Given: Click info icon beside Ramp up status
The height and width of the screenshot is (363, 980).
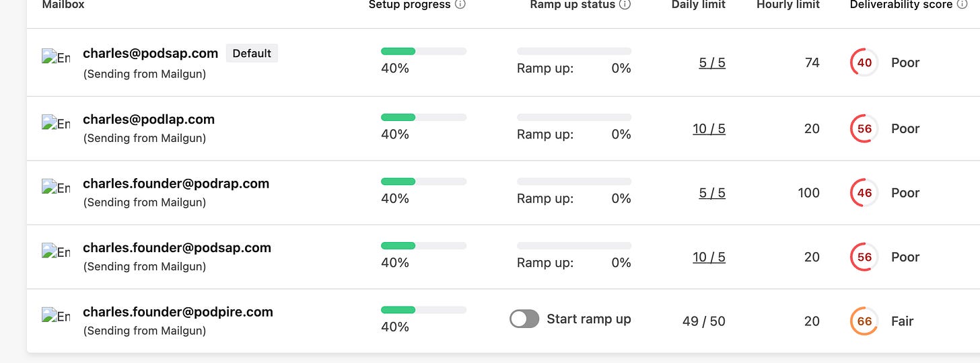Looking at the screenshot, I should tap(625, 5).
